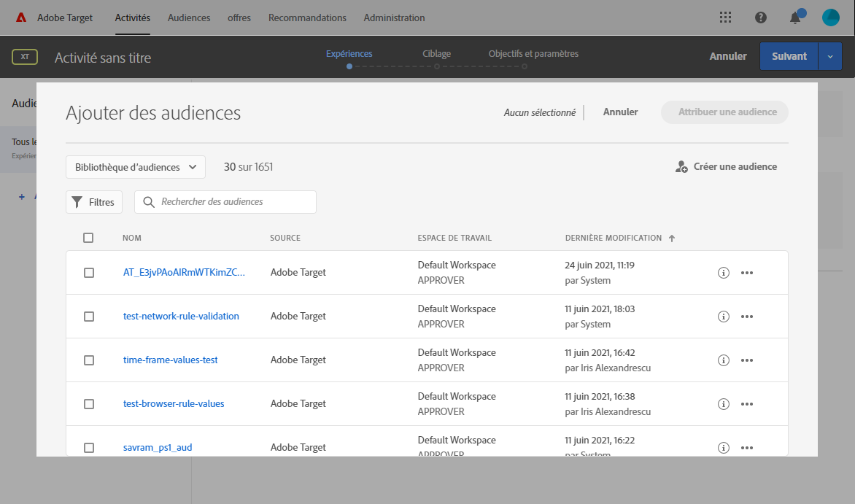Image resolution: width=855 pixels, height=504 pixels.
Task: Expand the Bibliothèque d'audiences dropdown
Action: (x=136, y=167)
